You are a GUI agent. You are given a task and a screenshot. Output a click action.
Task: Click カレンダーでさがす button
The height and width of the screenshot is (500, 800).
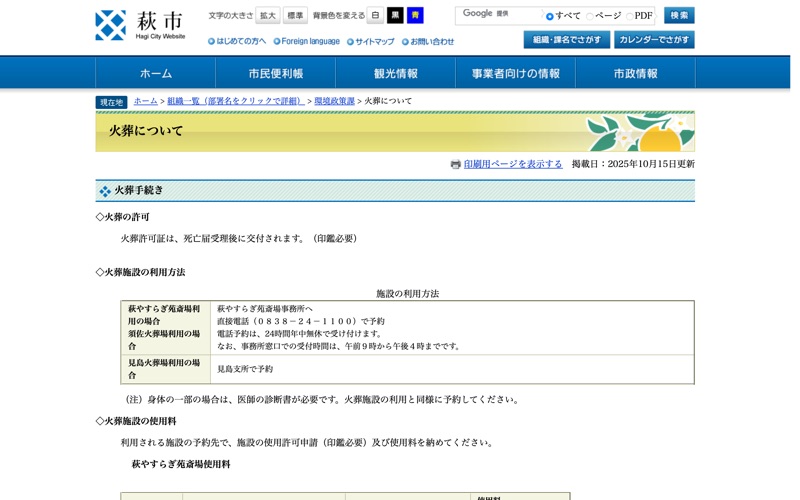pyautogui.click(x=654, y=40)
